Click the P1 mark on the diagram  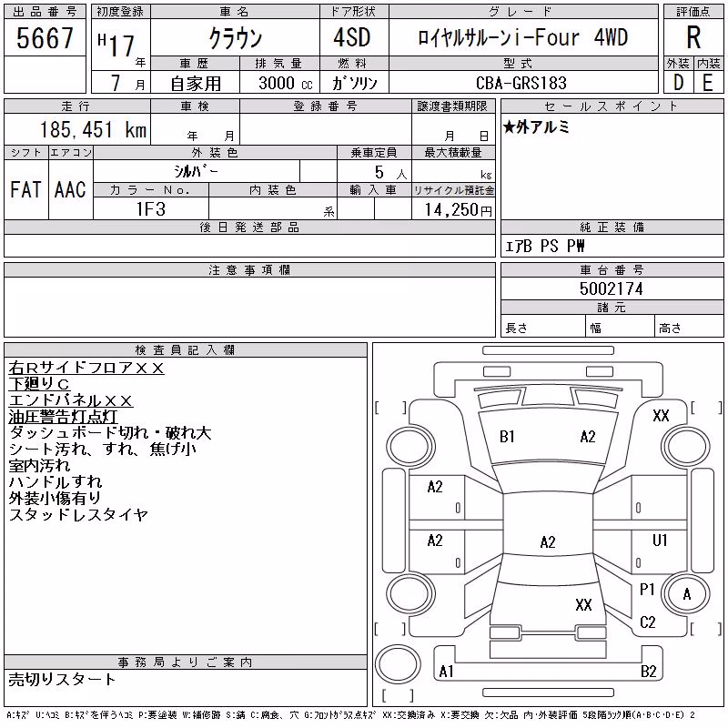point(647,589)
